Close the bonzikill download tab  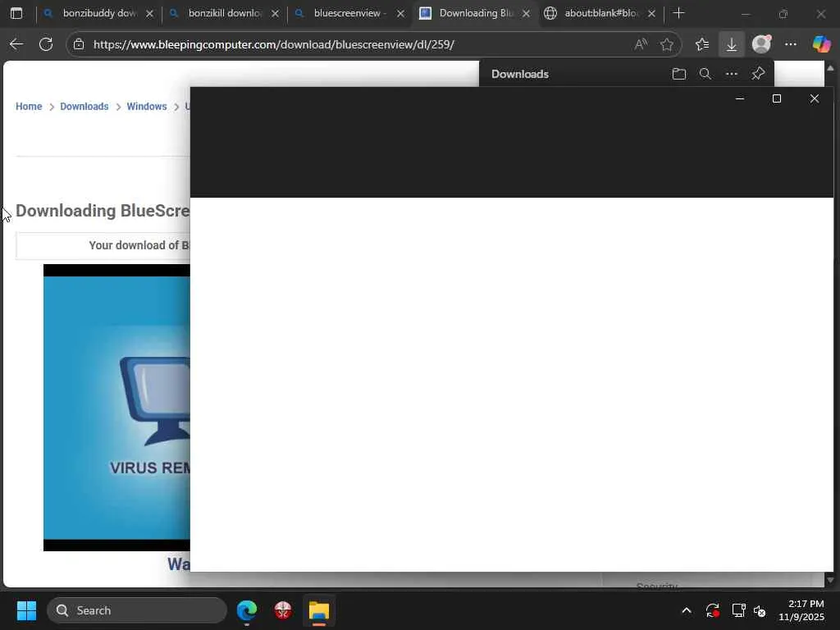coord(276,13)
